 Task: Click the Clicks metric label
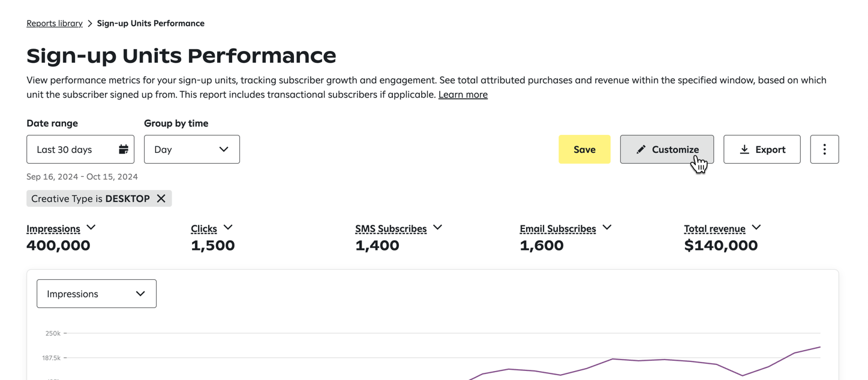click(204, 228)
